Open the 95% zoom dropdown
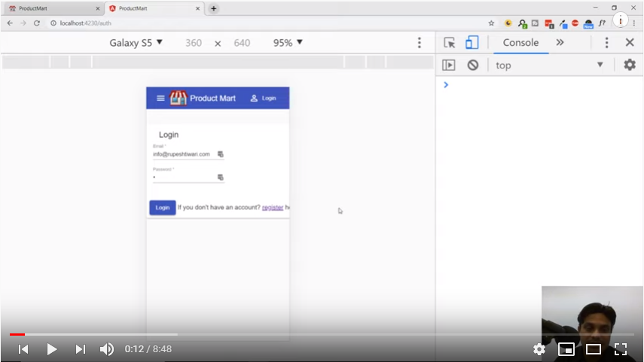The width and height of the screenshot is (644, 362). 288,43
